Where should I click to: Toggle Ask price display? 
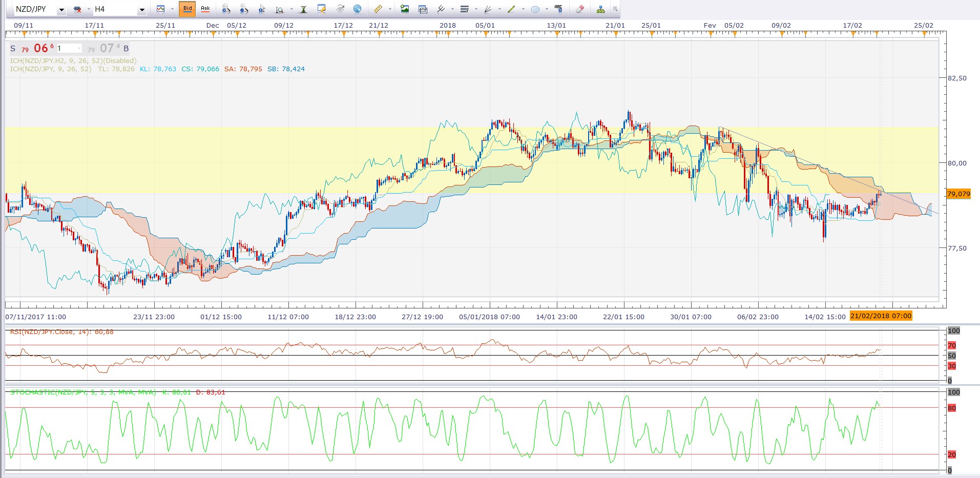(x=205, y=9)
